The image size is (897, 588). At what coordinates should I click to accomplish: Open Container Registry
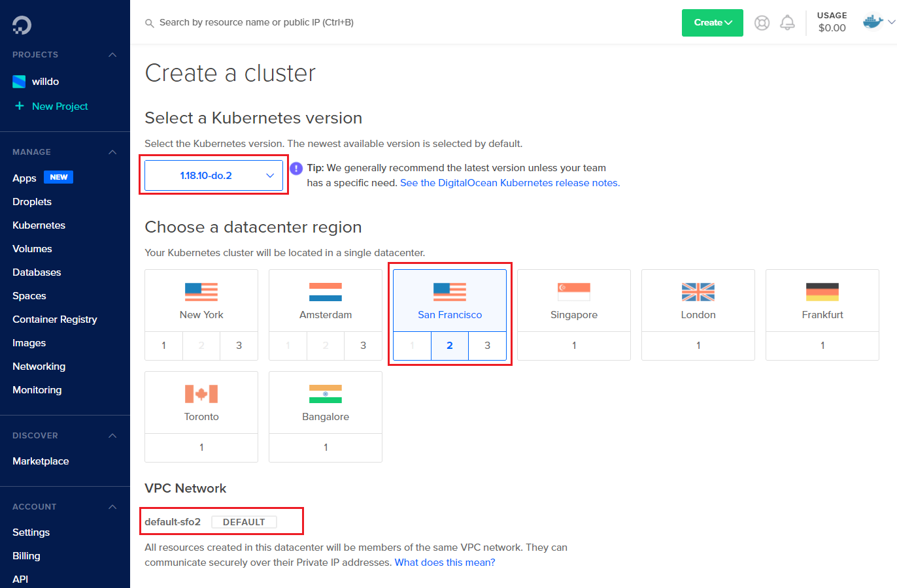point(55,319)
